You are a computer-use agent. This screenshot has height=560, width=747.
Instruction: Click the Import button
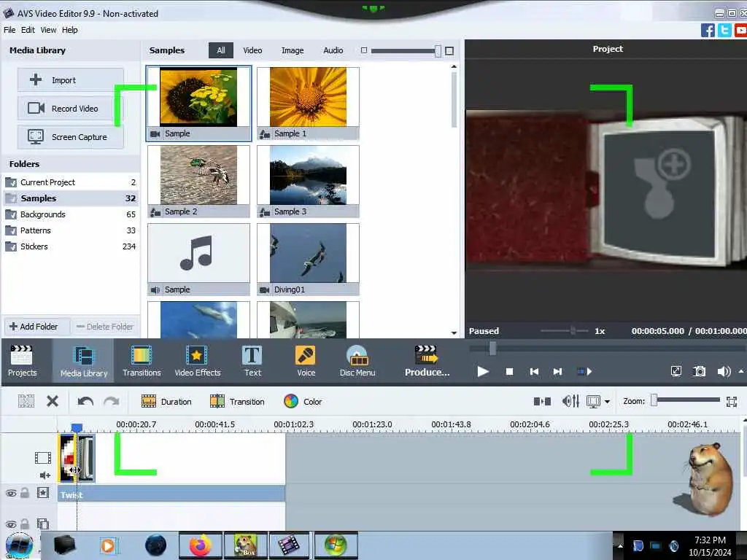click(71, 80)
